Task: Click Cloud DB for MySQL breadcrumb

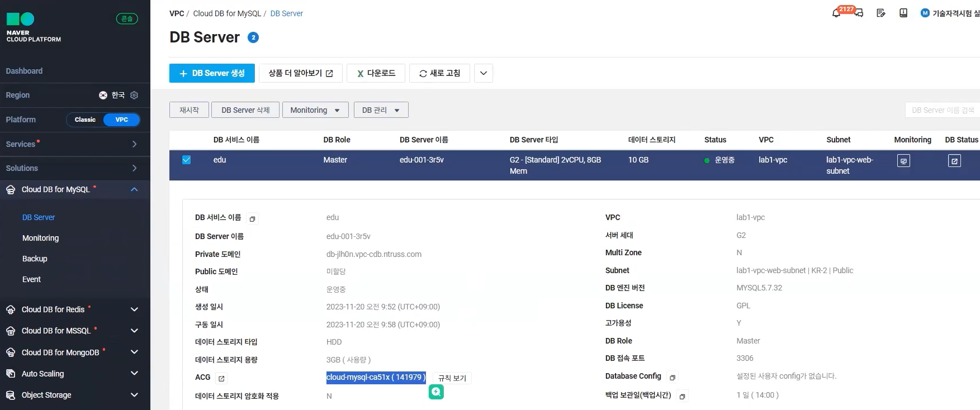Action: (227, 13)
